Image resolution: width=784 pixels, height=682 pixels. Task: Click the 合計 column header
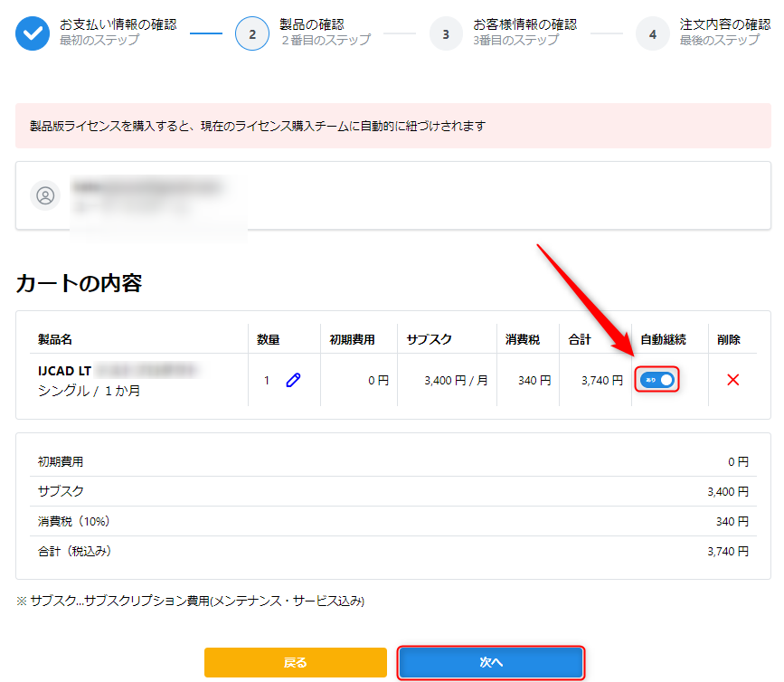pos(580,339)
